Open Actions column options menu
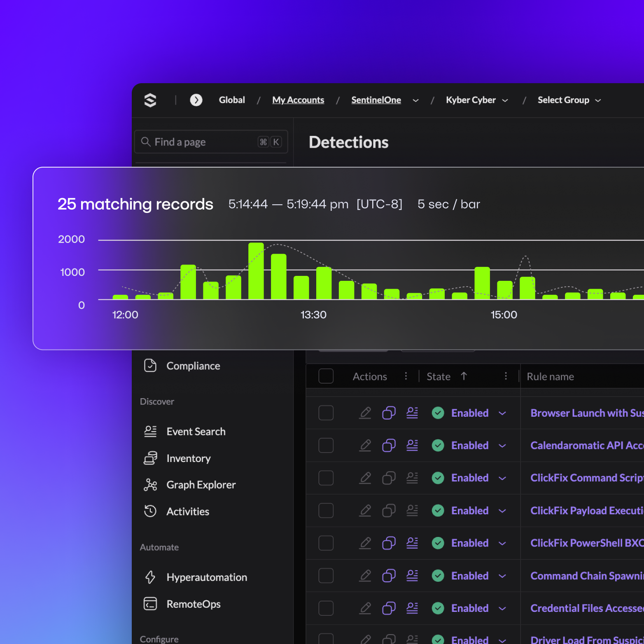 (x=406, y=376)
